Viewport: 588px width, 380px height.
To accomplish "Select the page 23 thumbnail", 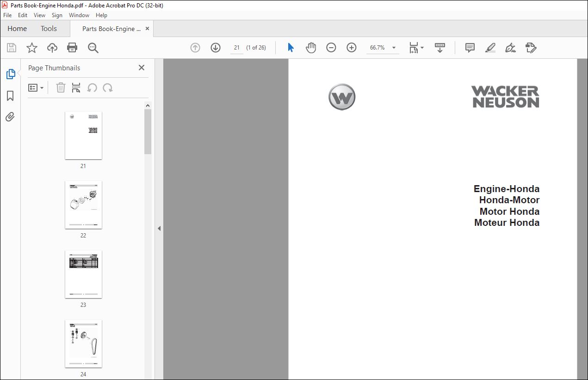I will 83,274.
